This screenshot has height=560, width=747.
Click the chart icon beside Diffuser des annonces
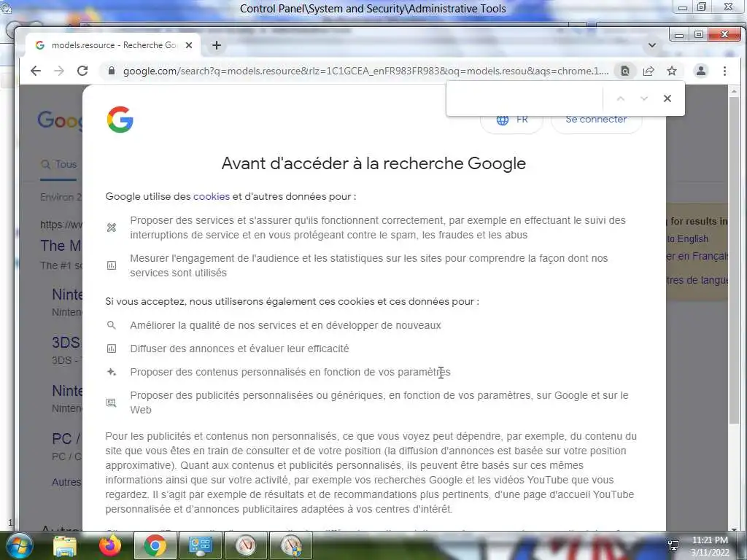coord(112,349)
